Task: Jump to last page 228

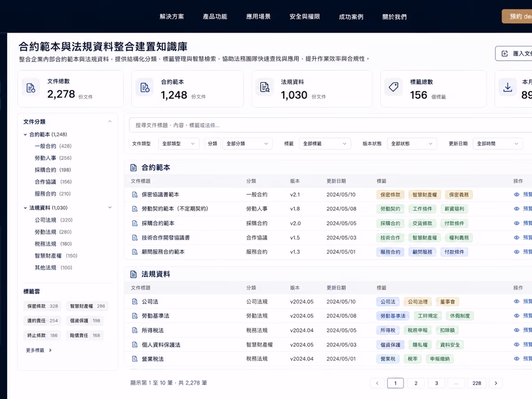Action: tap(477, 383)
